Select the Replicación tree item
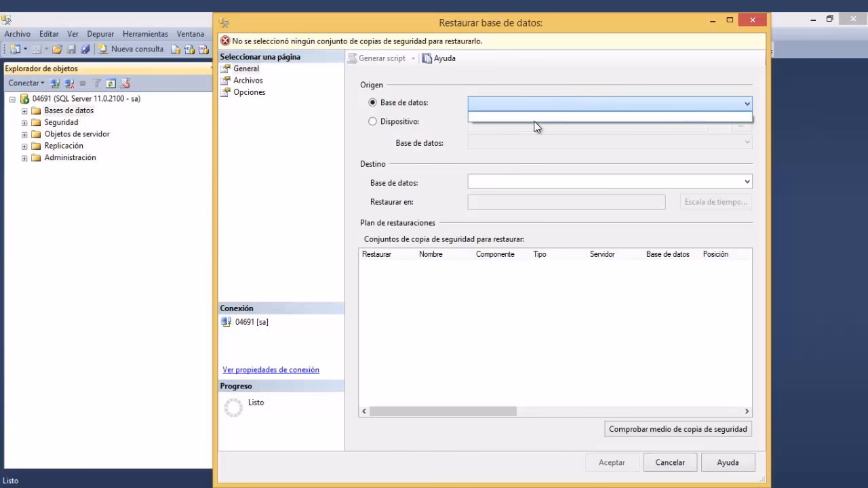The image size is (868, 488). (64, 146)
